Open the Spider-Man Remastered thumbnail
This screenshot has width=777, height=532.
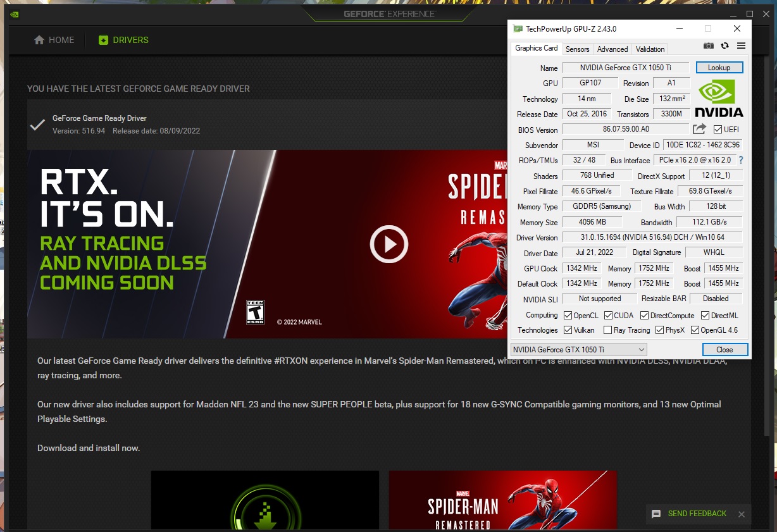(x=503, y=500)
